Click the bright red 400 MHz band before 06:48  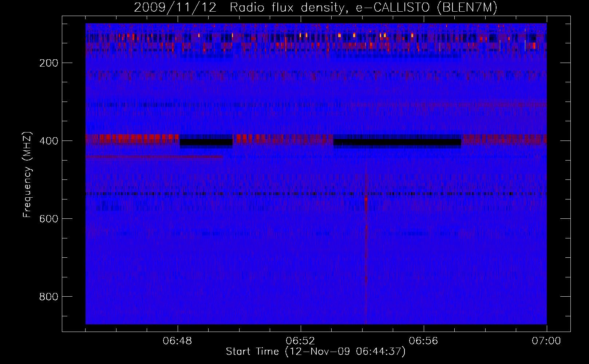(x=132, y=139)
